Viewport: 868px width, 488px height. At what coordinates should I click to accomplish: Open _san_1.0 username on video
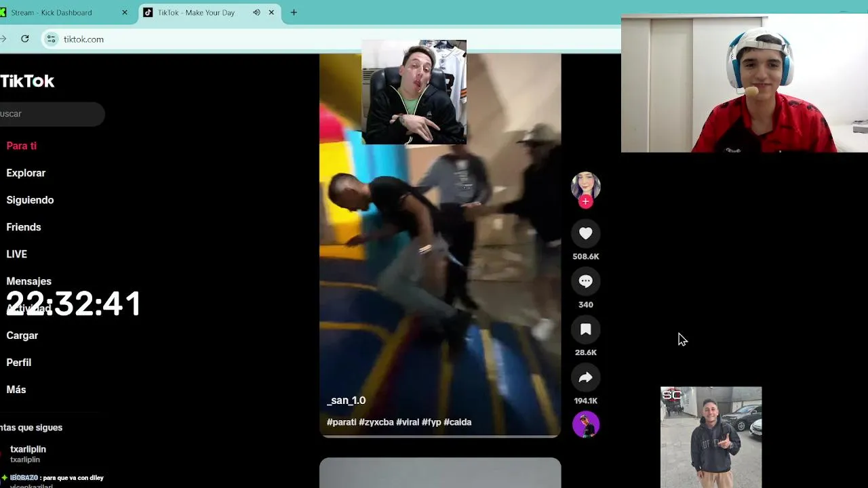(x=347, y=401)
